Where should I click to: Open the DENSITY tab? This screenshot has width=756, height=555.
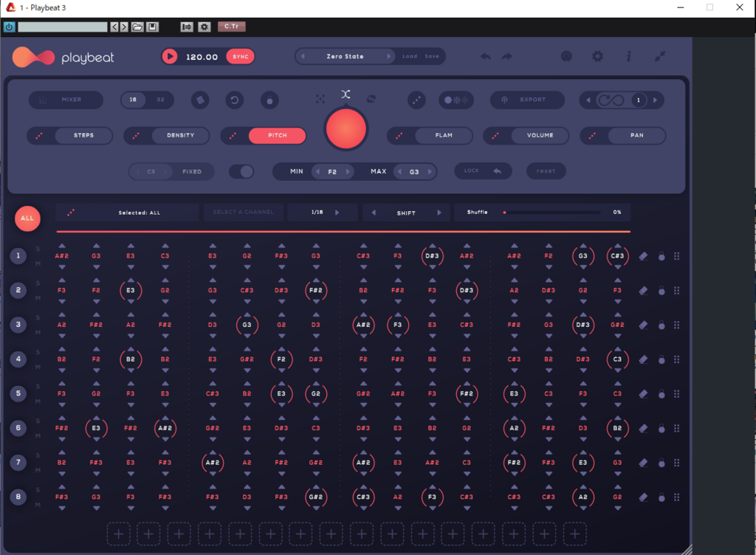pyautogui.click(x=181, y=135)
